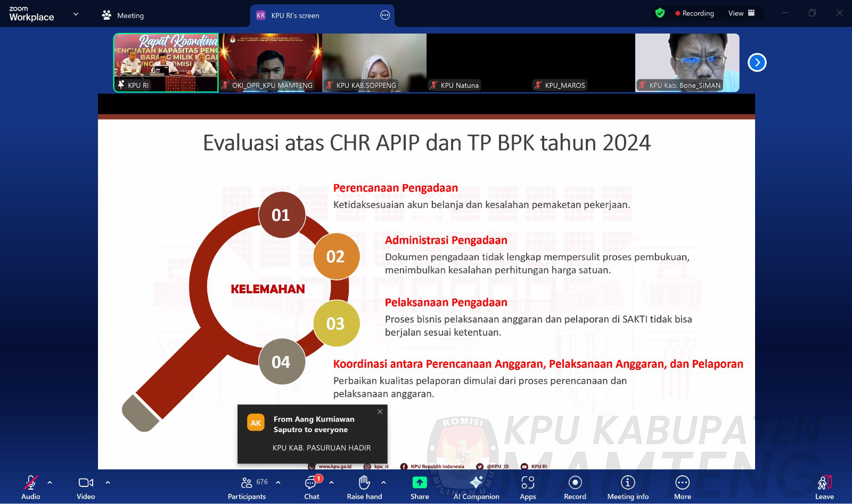Show Meeting info
This screenshot has height=504, width=852.
[x=628, y=488]
